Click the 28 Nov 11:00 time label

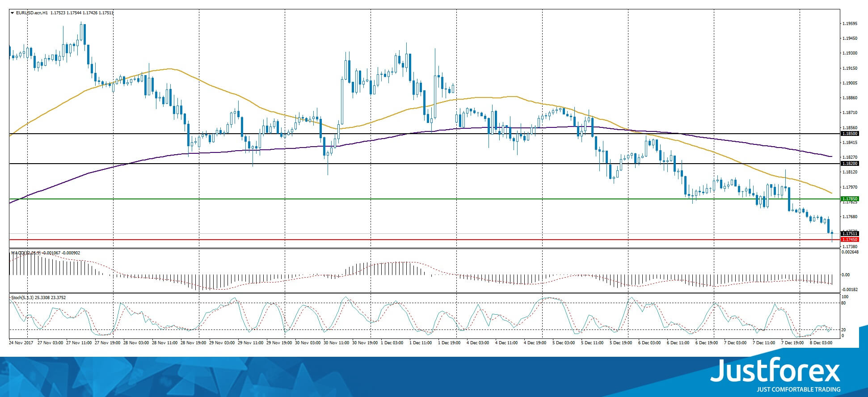[x=165, y=343]
